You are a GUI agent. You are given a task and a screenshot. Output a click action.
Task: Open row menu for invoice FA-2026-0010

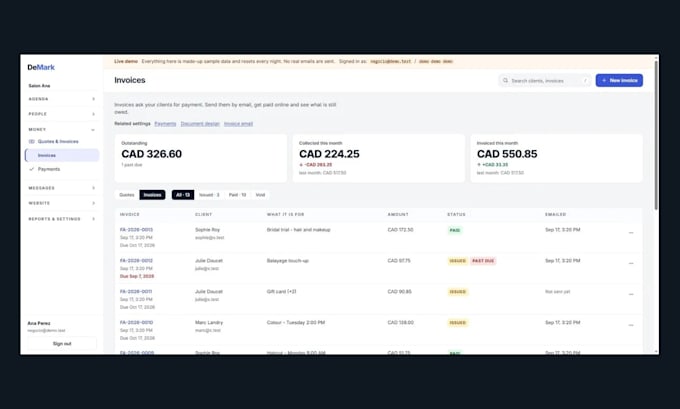pos(631,325)
